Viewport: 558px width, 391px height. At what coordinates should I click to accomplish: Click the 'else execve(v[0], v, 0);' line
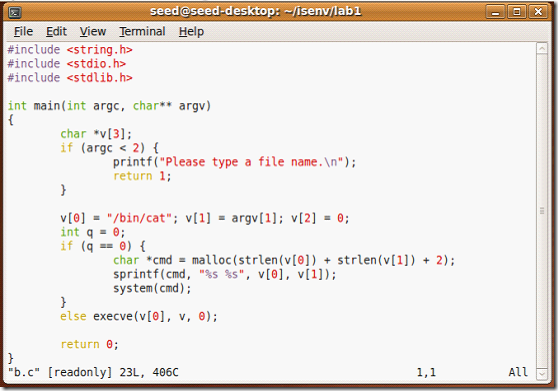coord(139,316)
